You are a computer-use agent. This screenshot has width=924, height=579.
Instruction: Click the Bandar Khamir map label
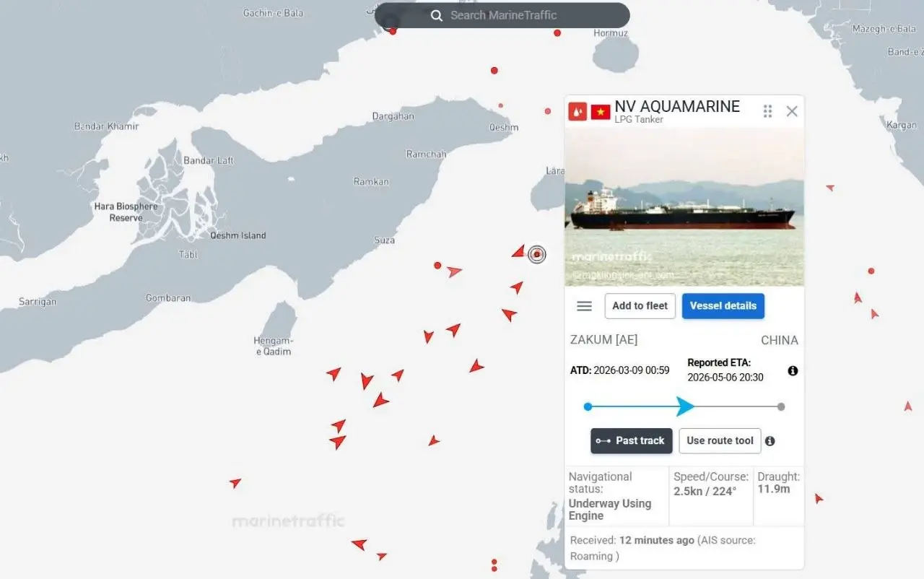[x=106, y=126]
